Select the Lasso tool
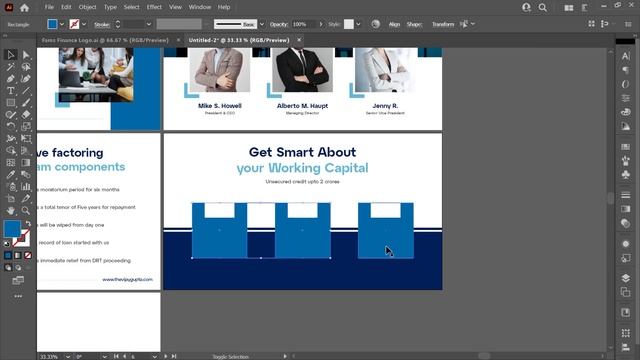Image resolution: width=640 pixels, height=360 pixels. tap(26, 67)
